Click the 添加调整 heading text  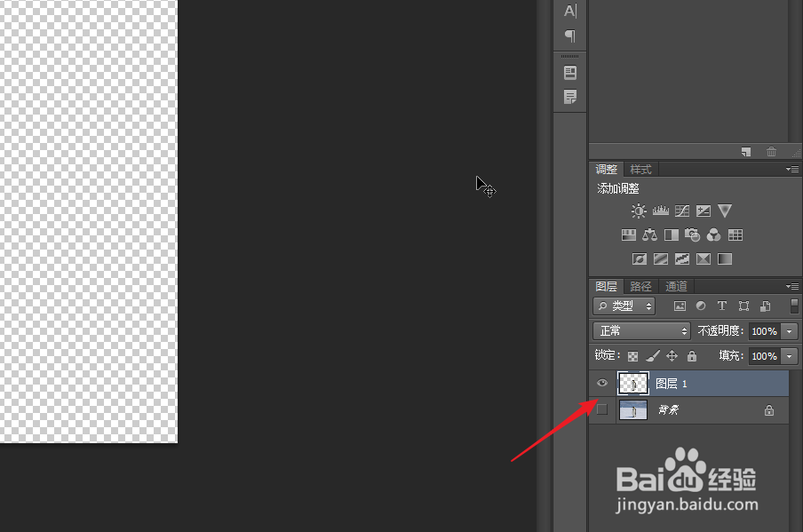tap(618, 188)
